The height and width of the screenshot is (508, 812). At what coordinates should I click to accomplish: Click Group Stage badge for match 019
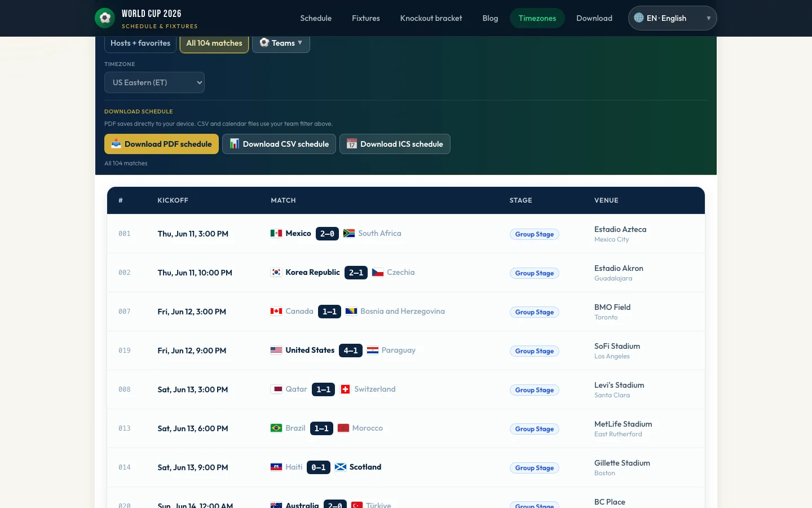[535, 351]
